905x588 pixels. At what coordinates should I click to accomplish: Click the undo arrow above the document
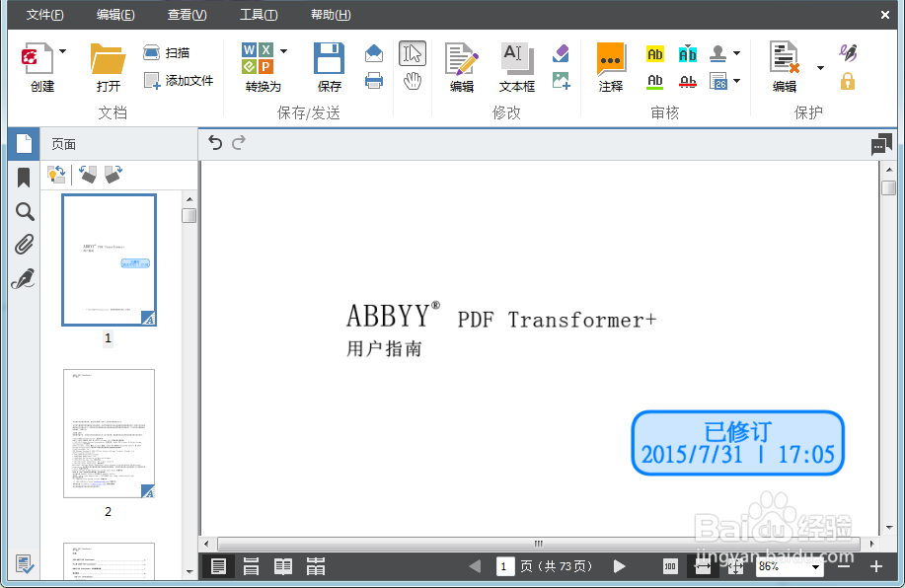pos(216,144)
